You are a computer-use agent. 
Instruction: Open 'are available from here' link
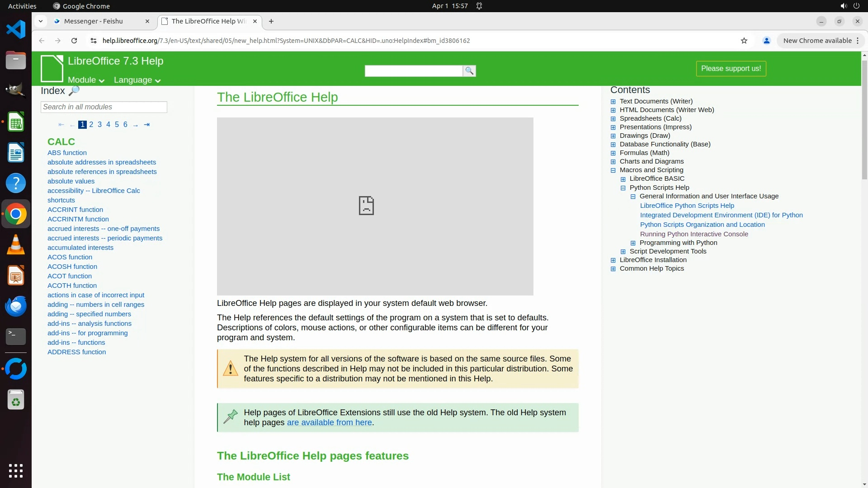coord(329,422)
